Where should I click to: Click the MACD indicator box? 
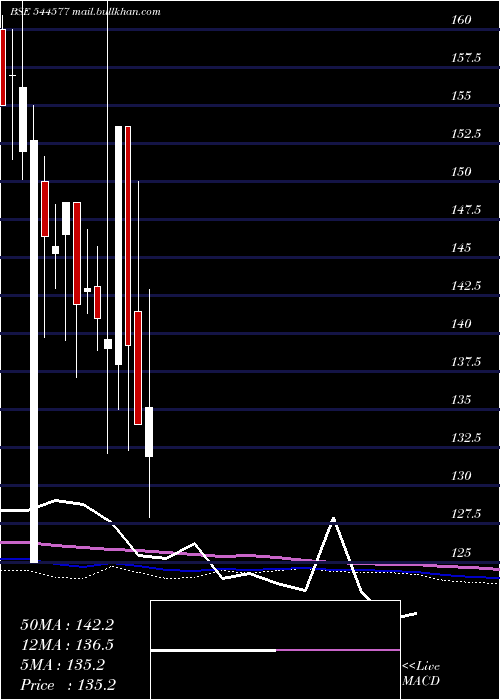coord(275,650)
